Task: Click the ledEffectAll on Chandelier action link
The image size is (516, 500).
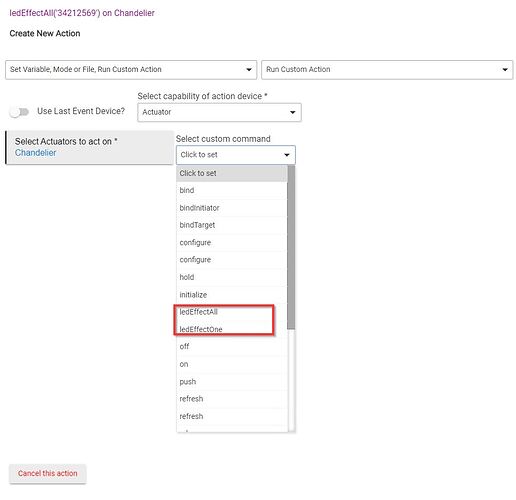Action: point(82,13)
